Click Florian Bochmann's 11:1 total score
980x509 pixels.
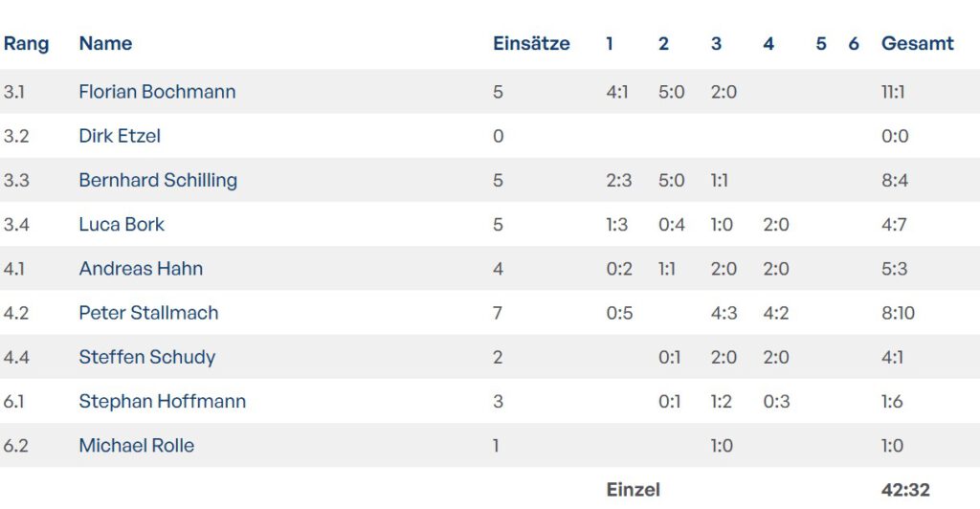894,92
